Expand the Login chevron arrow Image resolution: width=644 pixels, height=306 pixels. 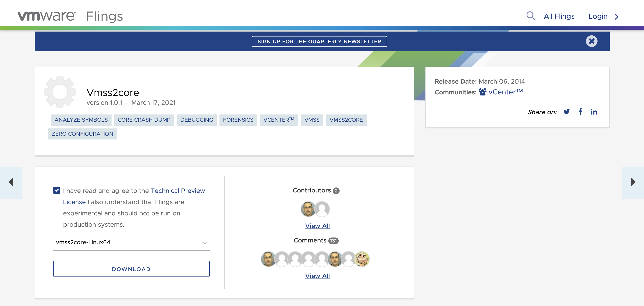click(x=617, y=17)
